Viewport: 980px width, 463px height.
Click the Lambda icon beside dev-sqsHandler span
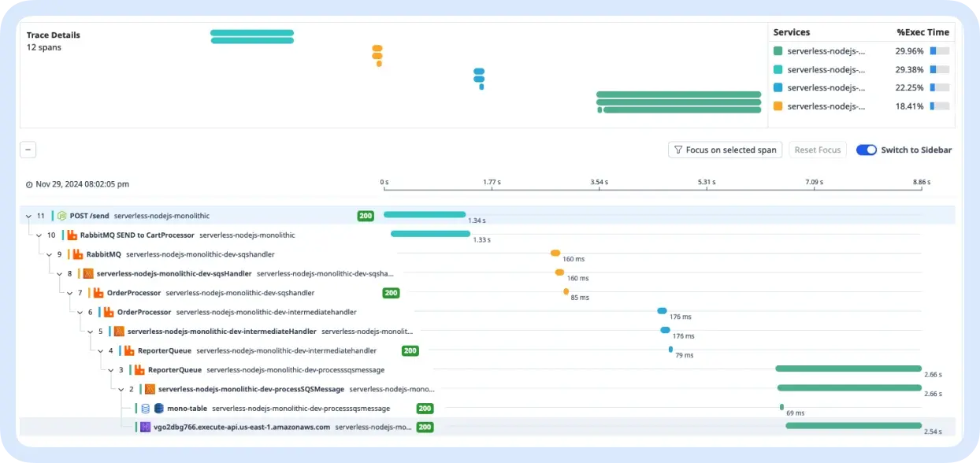click(x=88, y=274)
